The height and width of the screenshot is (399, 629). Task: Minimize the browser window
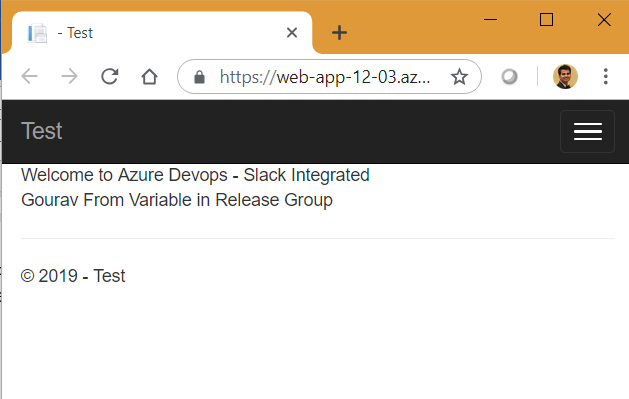(490, 19)
